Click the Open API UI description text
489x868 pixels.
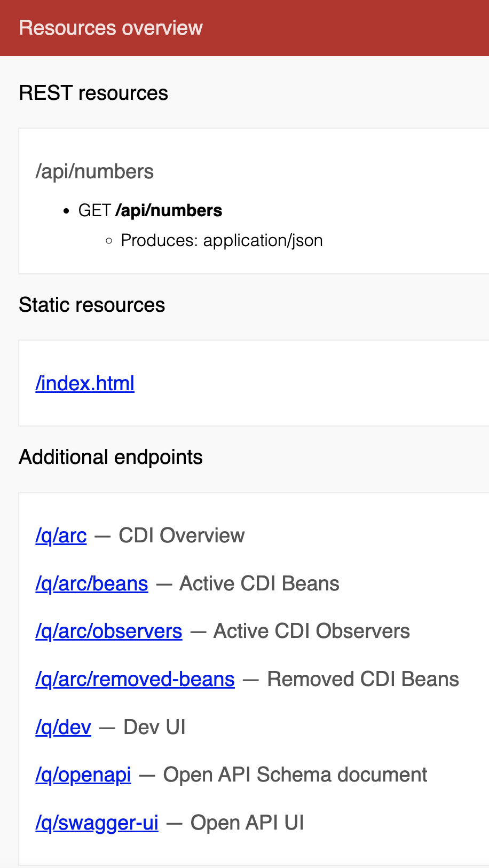point(247,823)
